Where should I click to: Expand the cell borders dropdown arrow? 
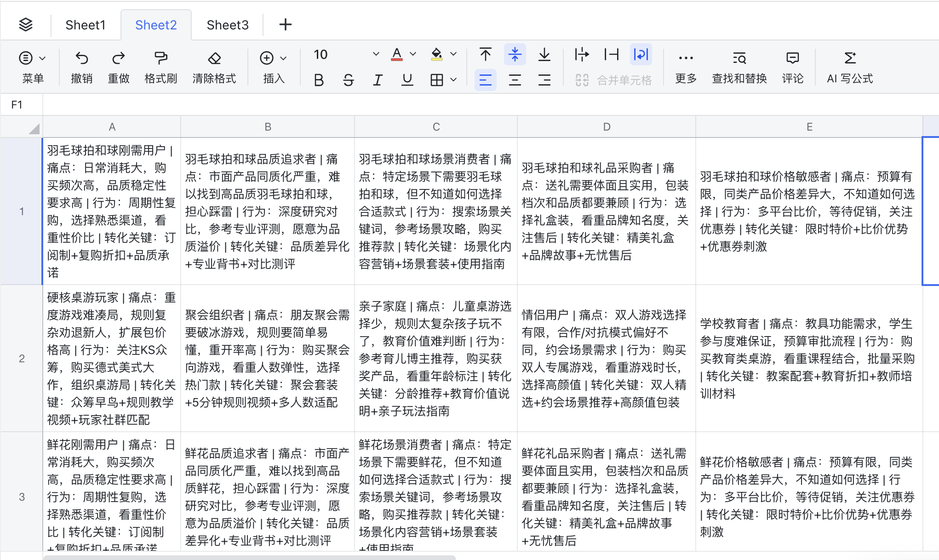(454, 80)
